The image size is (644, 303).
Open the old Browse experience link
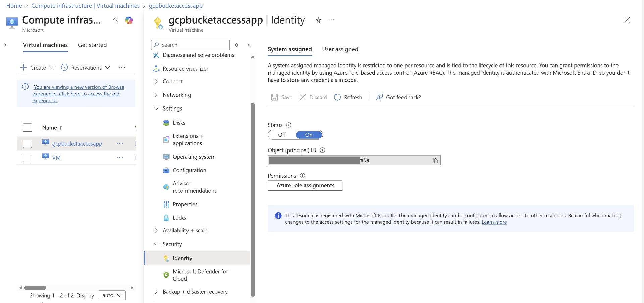click(78, 94)
